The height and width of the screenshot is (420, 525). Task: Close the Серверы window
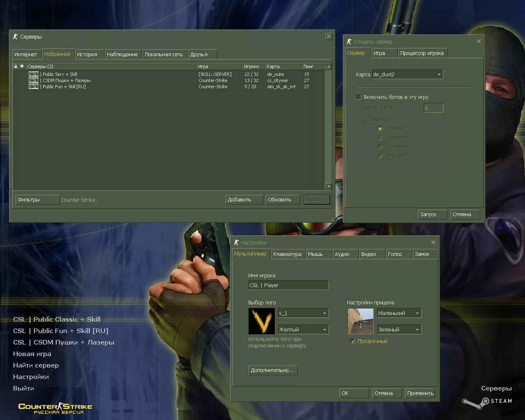tap(329, 37)
